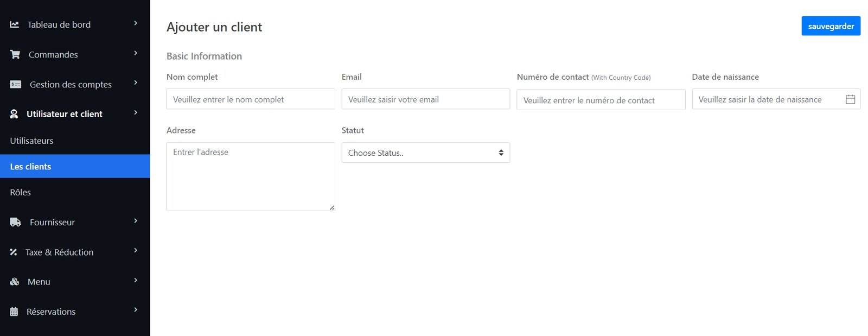Viewport: 868px width, 336px height.
Task: Open the date of birth calendar picker
Action: tap(850, 99)
